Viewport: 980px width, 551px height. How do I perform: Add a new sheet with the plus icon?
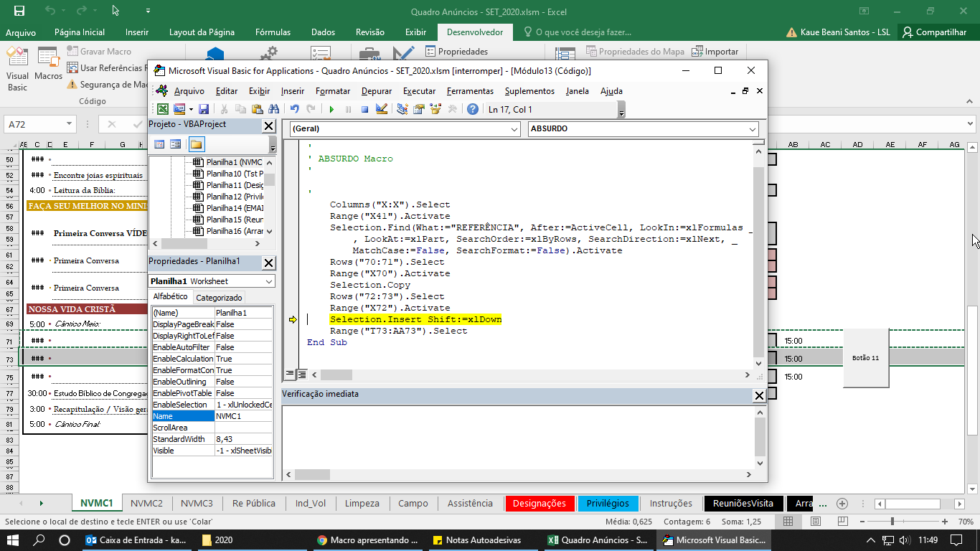[x=842, y=503]
